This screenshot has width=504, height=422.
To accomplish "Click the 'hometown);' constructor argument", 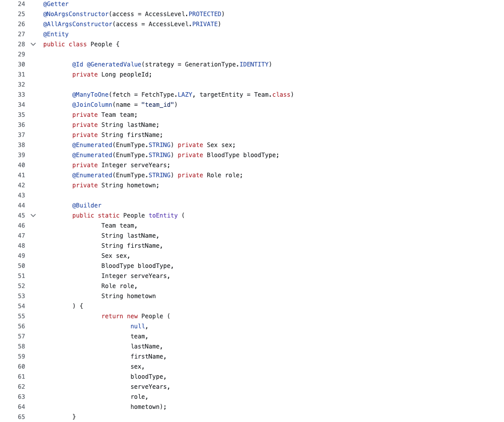I will (x=148, y=407).
